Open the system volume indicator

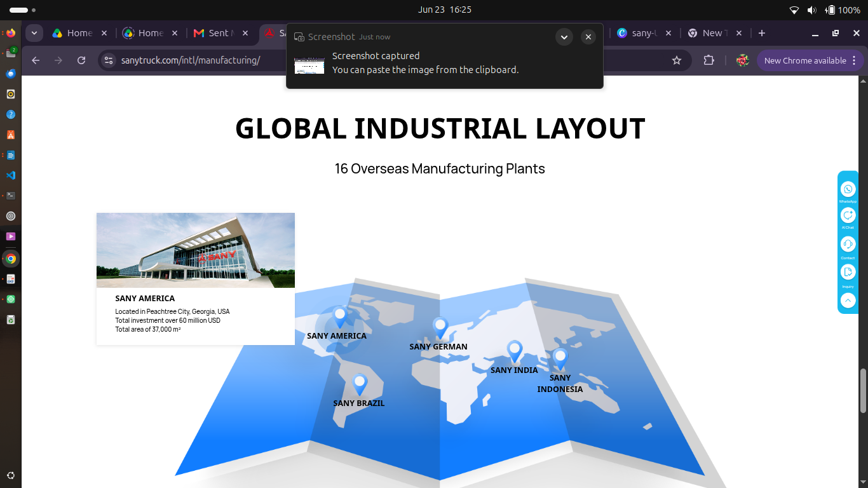pos(811,10)
